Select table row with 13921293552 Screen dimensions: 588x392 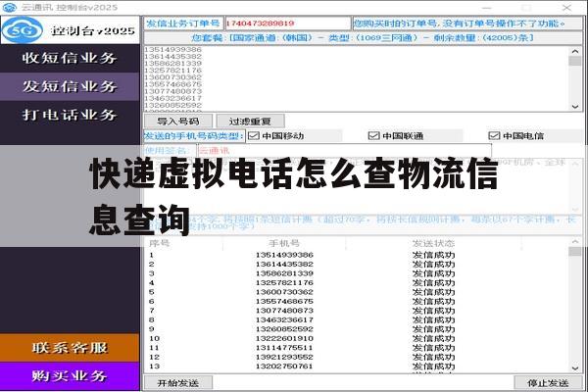357,357
